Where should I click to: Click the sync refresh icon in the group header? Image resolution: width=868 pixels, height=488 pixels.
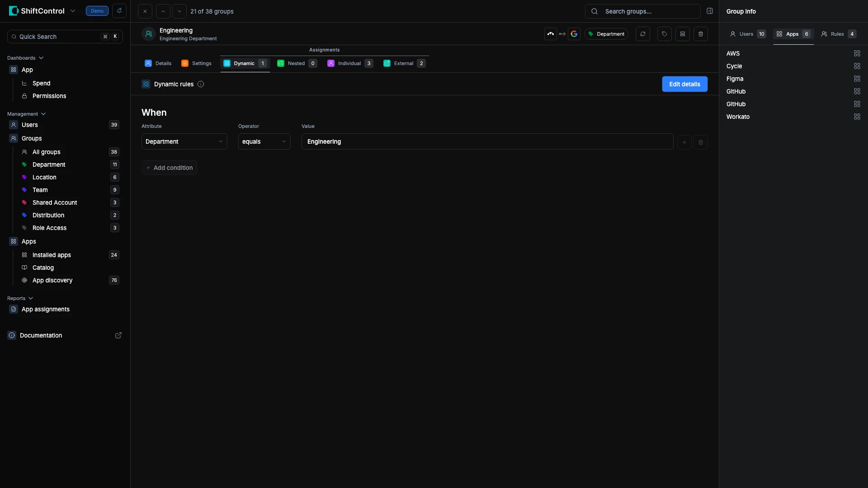(x=642, y=34)
